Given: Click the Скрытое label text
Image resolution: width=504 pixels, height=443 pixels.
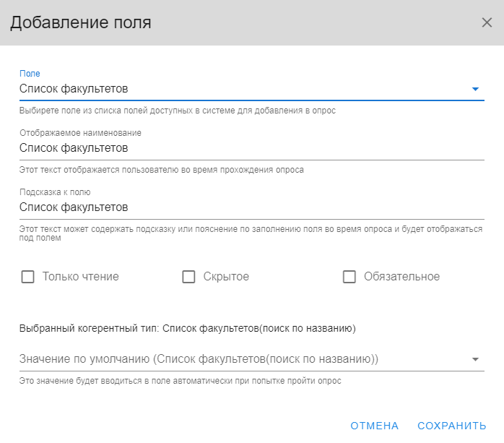Looking at the screenshot, I should pyautogui.click(x=226, y=277).
